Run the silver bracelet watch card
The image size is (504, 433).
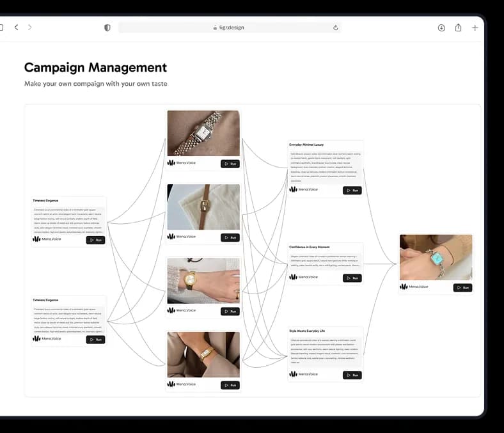pos(230,164)
